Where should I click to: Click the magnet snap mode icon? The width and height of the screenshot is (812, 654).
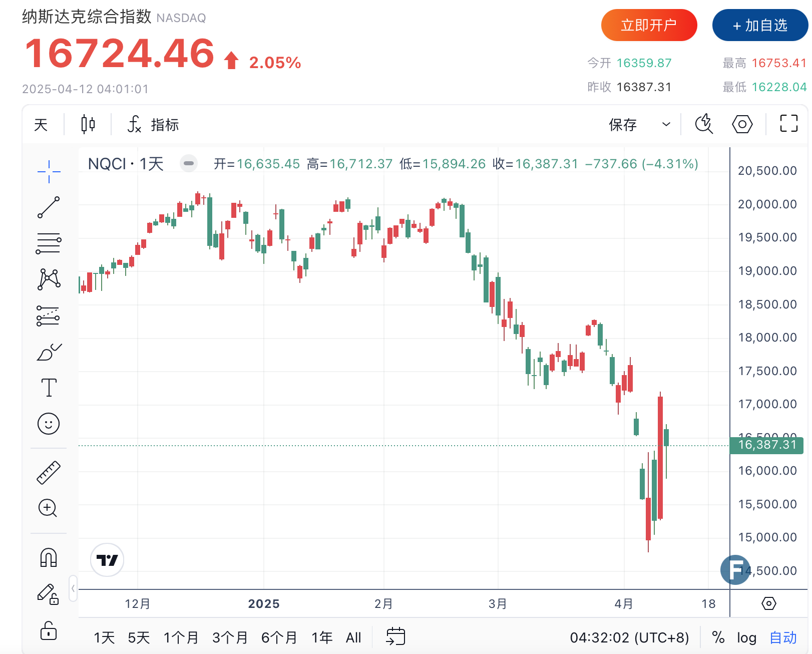click(x=49, y=557)
